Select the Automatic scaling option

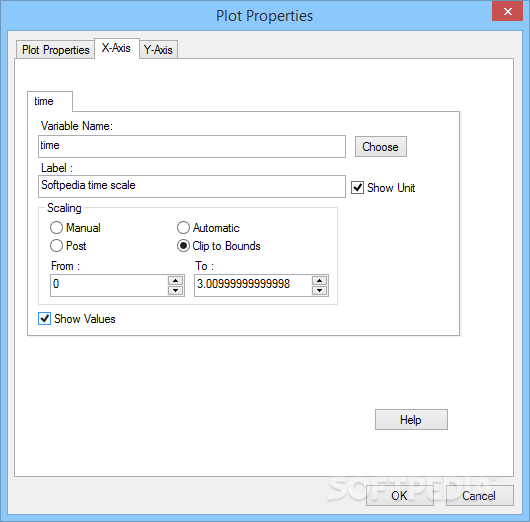click(x=183, y=228)
